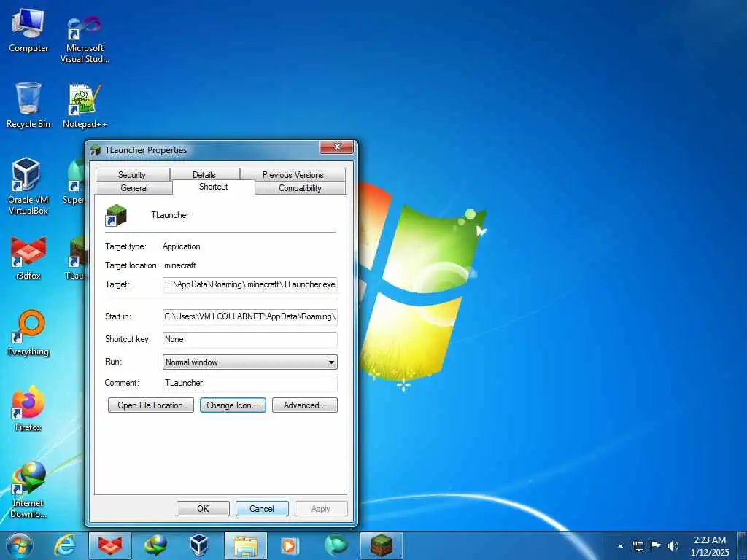Launch Internet Explorer from the taskbar
The image size is (747, 560).
(x=65, y=545)
